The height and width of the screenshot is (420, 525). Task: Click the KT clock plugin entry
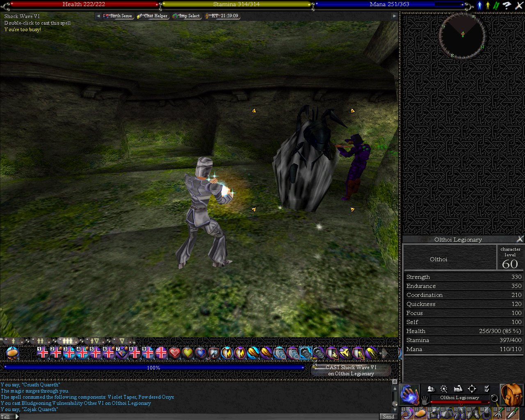(222, 16)
